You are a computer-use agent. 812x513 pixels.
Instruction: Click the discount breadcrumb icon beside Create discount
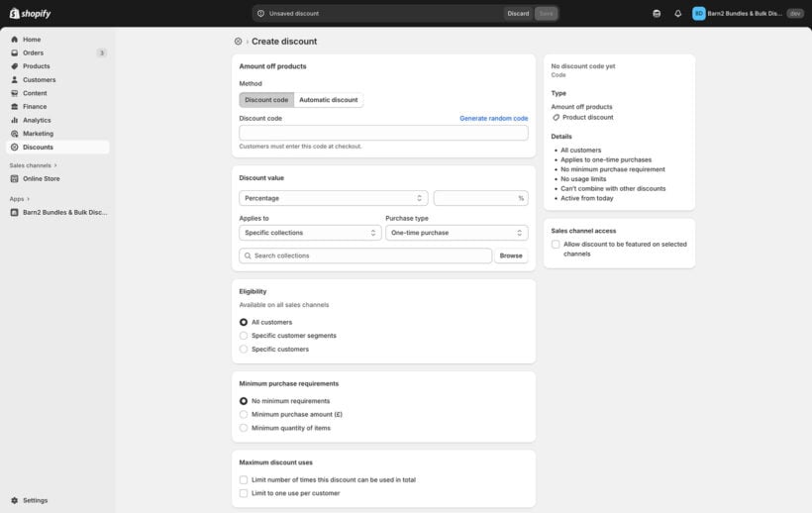point(239,42)
